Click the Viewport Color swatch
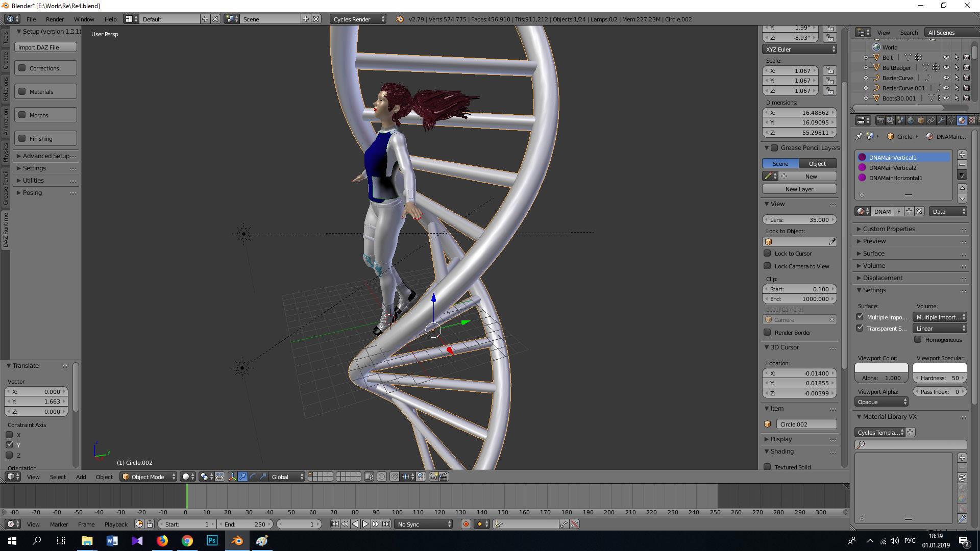 tap(881, 368)
